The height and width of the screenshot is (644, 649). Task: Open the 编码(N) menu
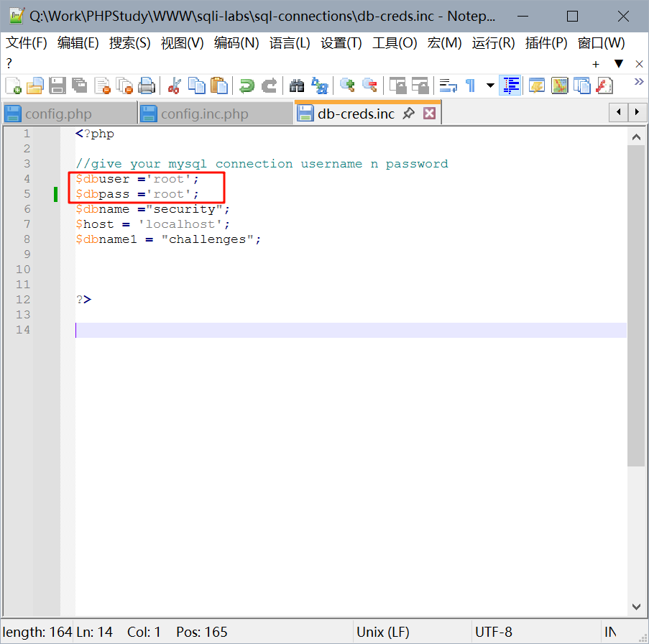tap(236, 43)
